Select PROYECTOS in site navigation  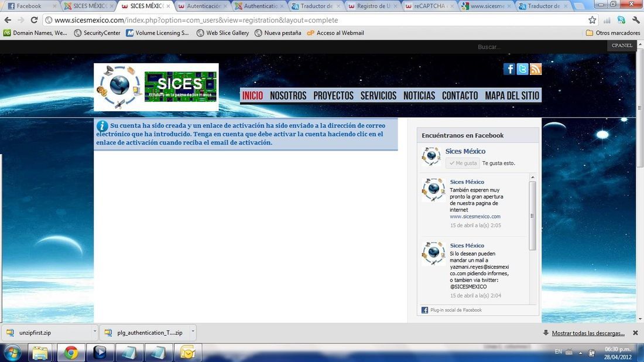(x=333, y=95)
